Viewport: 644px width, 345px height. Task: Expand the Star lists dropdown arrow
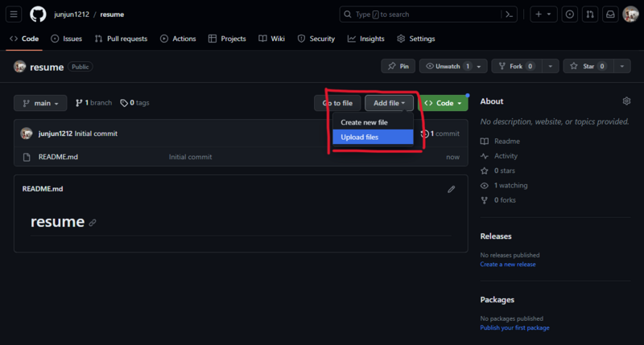tap(622, 66)
